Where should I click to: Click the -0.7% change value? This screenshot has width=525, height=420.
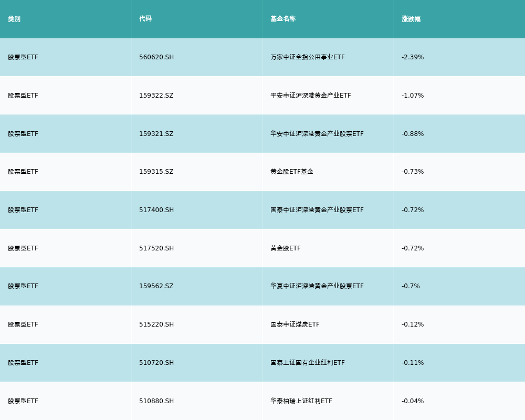click(411, 286)
